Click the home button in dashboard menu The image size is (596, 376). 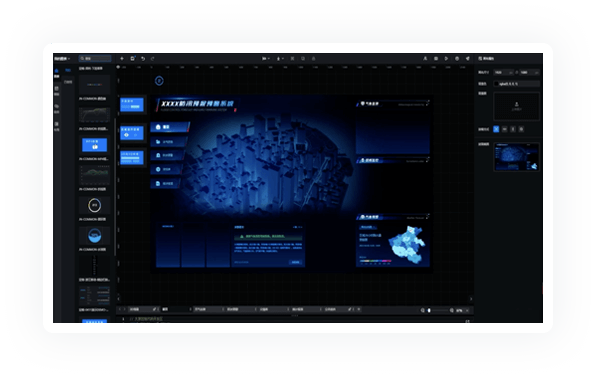[169, 127]
